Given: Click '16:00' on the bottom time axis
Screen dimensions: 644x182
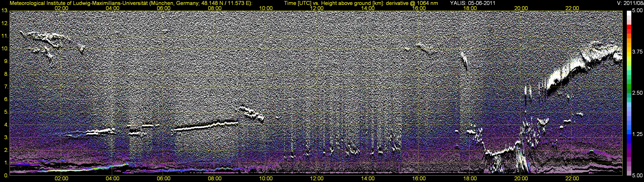Looking at the screenshot, I should 419,179.
